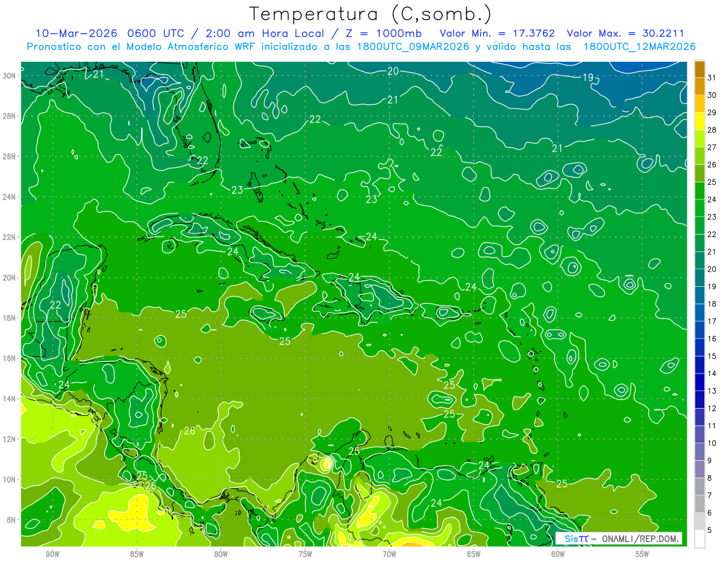The height and width of the screenshot is (562, 728).
Task: Click the 'SisTT - ONAMLI/REP.DOM.' credit box
Action: pyautogui.click(x=619, y=538)
